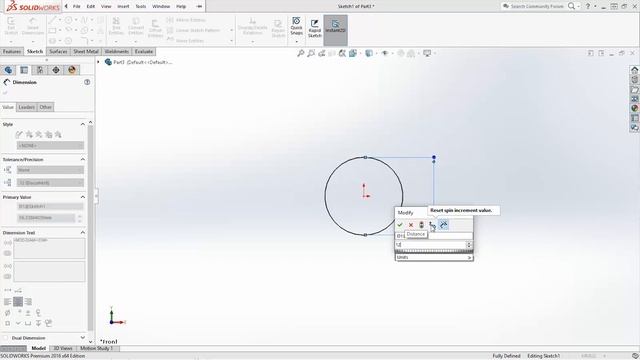The image size is (640, 360).
Task: Click the spin arrows in Modify value box
Action: (469, 244)
